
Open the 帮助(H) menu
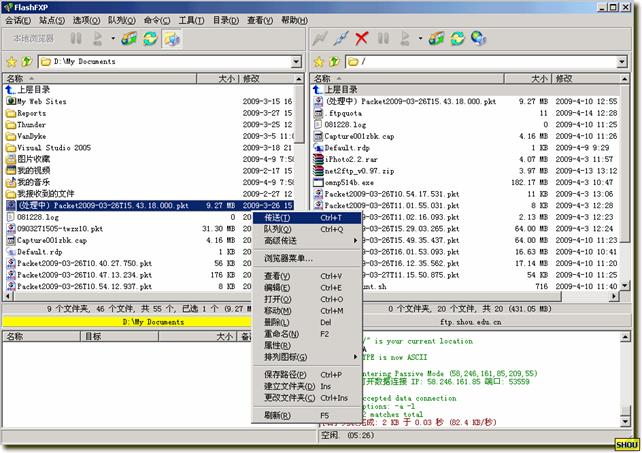click(294, 20)
